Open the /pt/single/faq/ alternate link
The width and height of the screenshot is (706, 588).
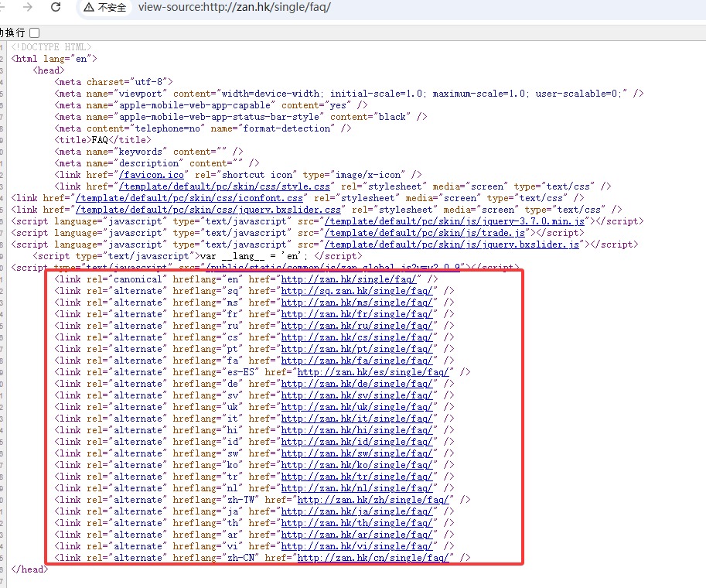tap(356, 349)
